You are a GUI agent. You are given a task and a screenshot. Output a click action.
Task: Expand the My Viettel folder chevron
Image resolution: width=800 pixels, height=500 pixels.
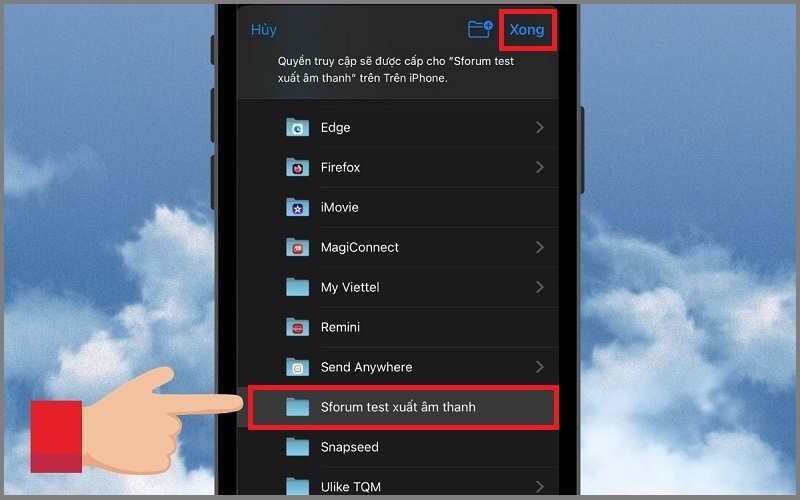pos(540,287)
